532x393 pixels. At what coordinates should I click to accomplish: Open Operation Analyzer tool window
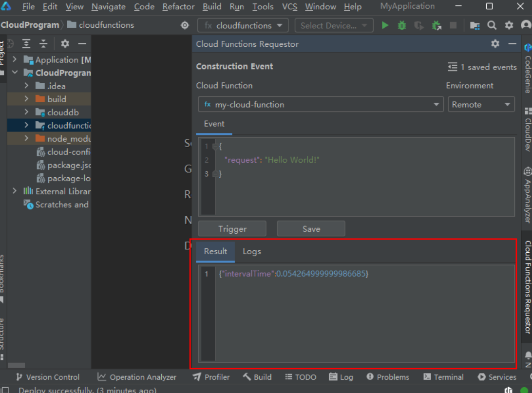point(137,377)
